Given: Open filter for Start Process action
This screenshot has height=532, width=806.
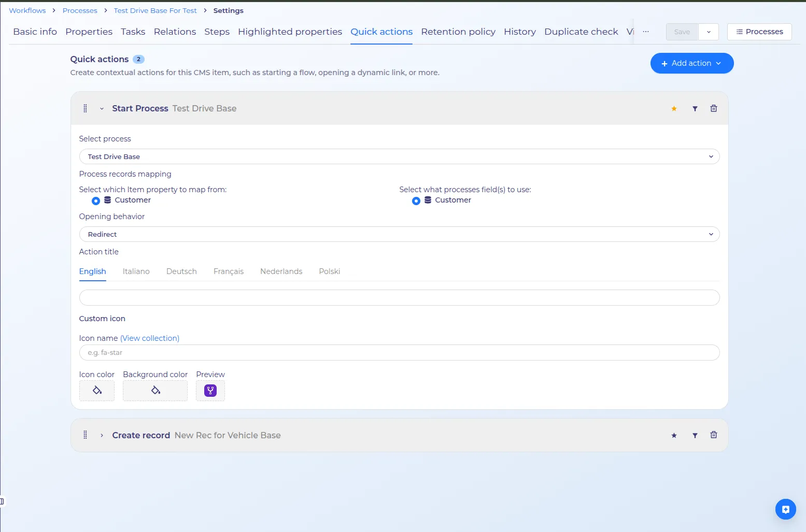Looking at the screenshot, I should 695,108.
